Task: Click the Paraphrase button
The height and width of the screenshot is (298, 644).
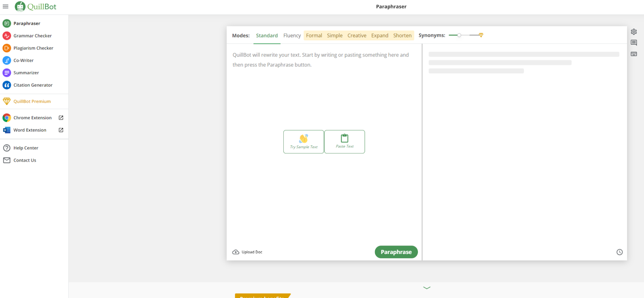Action: [396, 252]
